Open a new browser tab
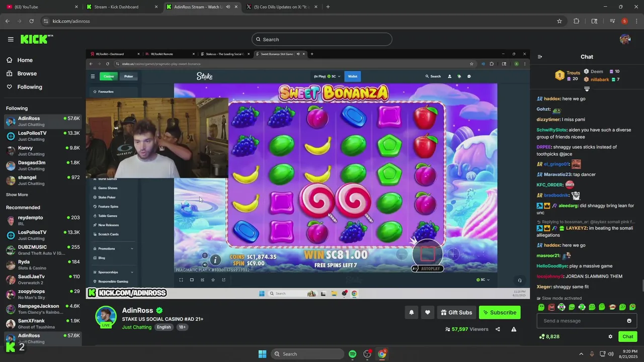644x362 pixels. (328, 7)
